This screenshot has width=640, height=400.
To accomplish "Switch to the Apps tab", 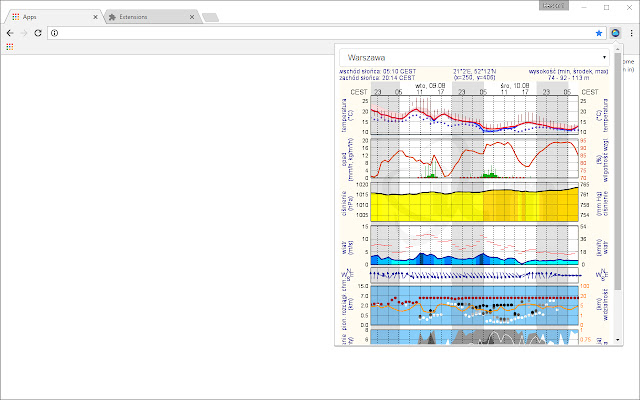I will pos(53,17).
